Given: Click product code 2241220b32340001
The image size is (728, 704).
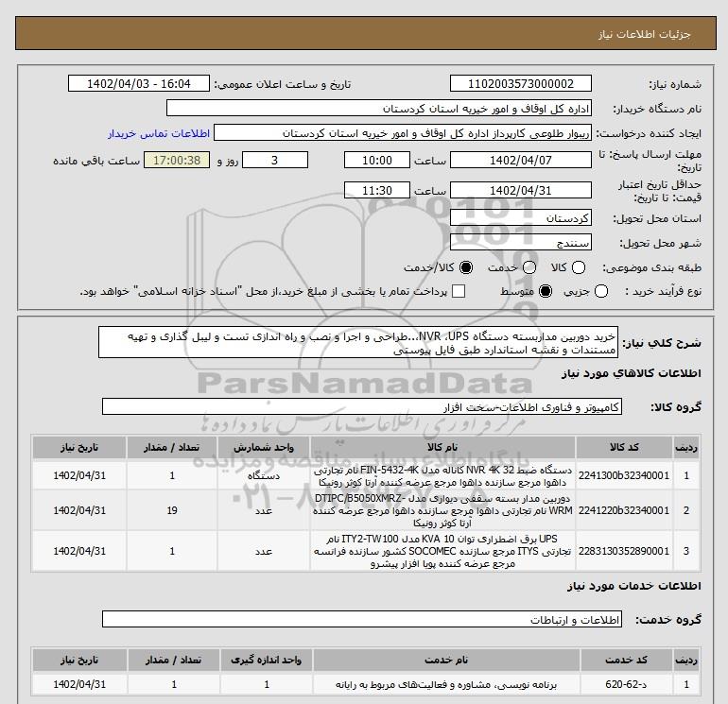Looking at the screenshot, I should (x=624, y=510).
